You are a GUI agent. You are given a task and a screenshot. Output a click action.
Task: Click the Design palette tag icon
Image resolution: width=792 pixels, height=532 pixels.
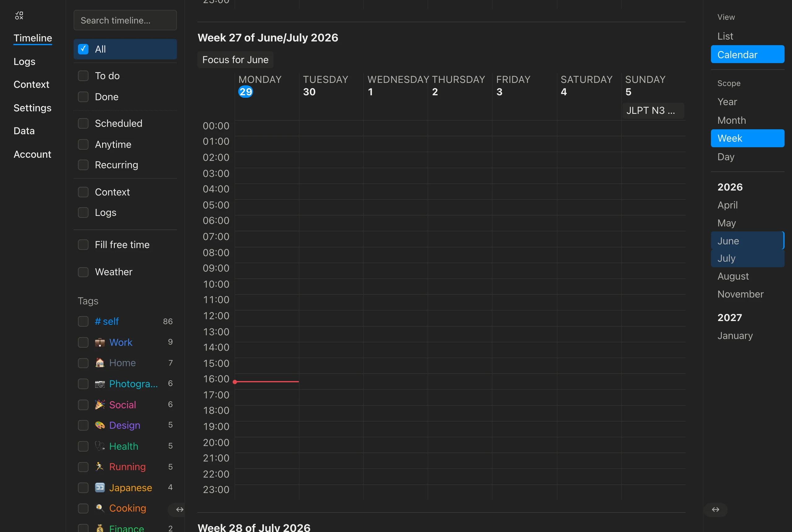[x=100, y=425]
